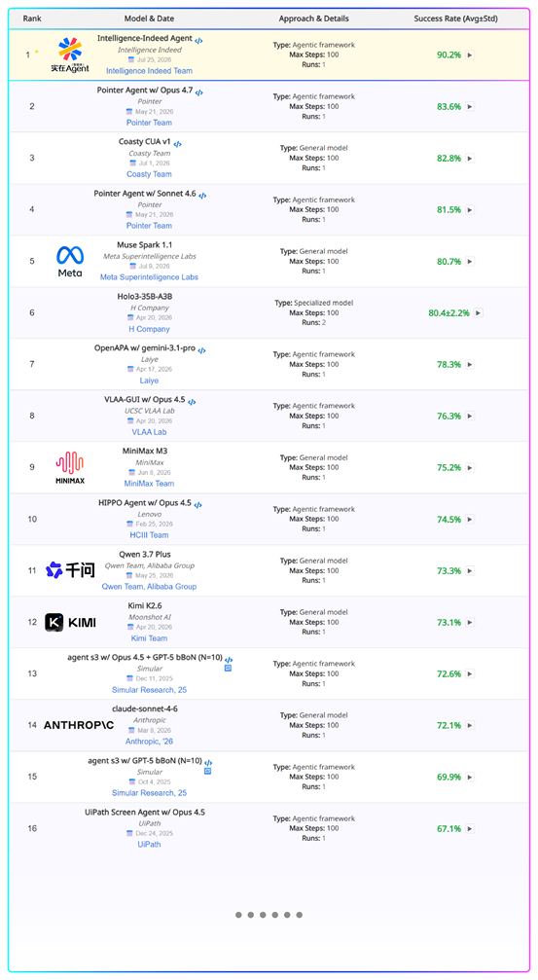The image size is (538, 980).
Task: Expand the arrow beside the 67.1% score
Action: (x=470, y=829)
